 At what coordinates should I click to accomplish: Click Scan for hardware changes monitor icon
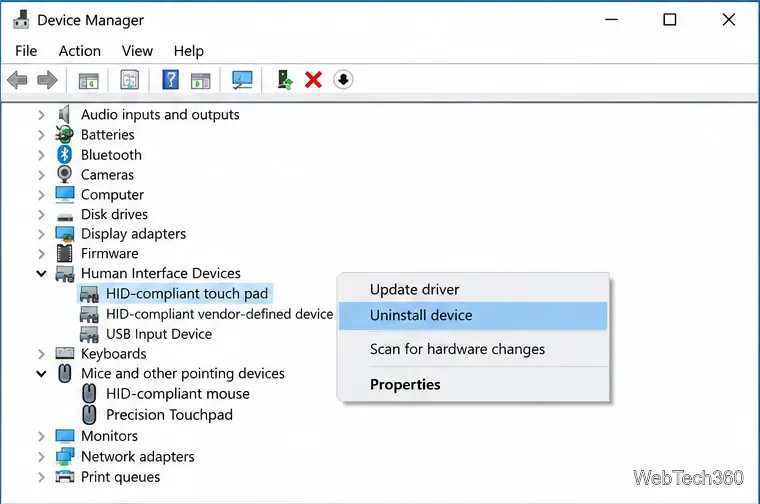pos(242,80)
